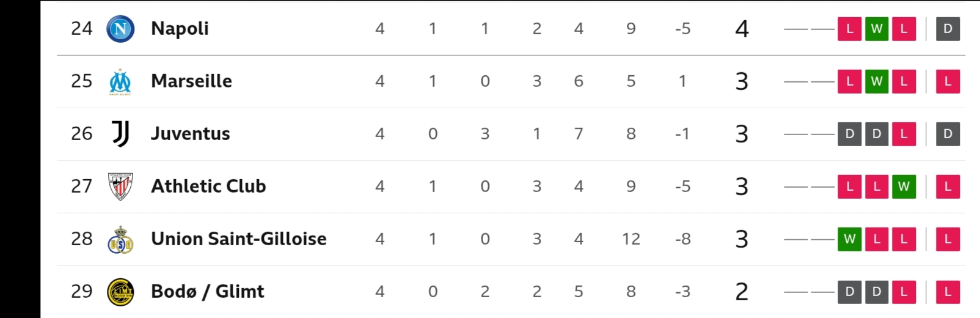Click the Athletic Club crest
Image resolution: width=980 pixels, height=318 pixels.
tap(120, 187)
